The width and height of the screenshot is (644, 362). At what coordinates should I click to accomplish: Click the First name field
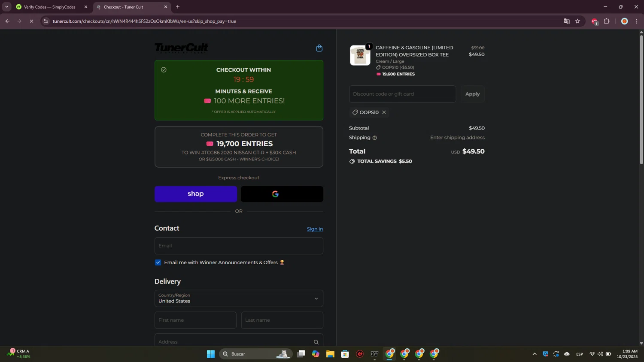tap(195, 320)
